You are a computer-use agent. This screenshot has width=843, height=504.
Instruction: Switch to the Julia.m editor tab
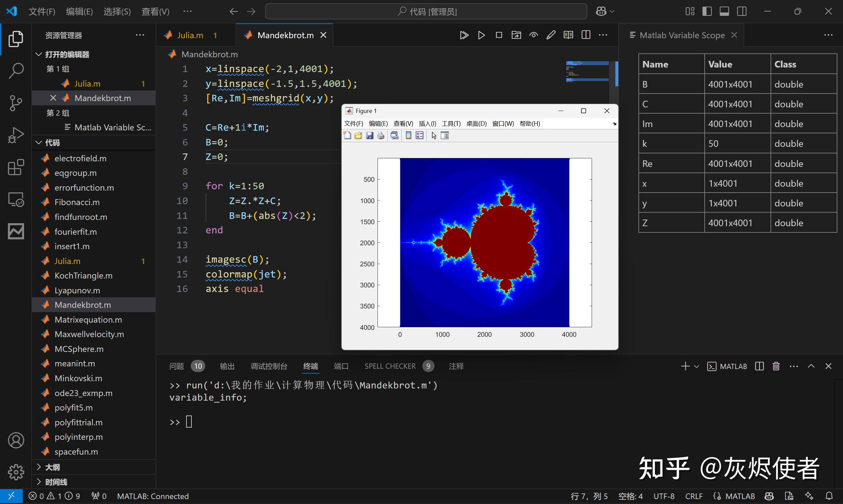tap(190, 35)
